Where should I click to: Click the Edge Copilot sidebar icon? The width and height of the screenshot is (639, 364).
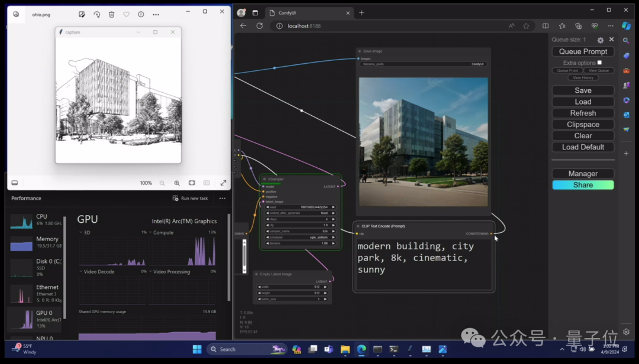tap(626, 26)
